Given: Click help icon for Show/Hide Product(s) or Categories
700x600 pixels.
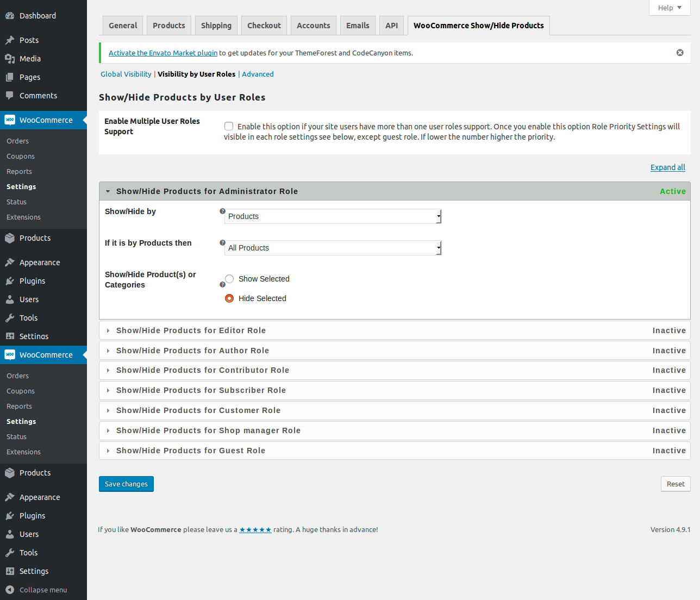Looking at the screenshot, I should click(x=222, y=284).
